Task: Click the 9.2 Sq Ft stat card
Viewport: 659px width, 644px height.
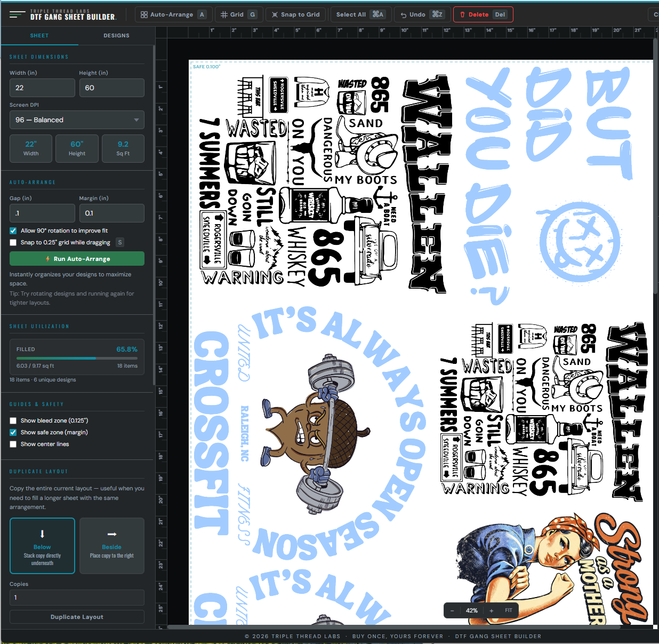Action: [123, 148]
